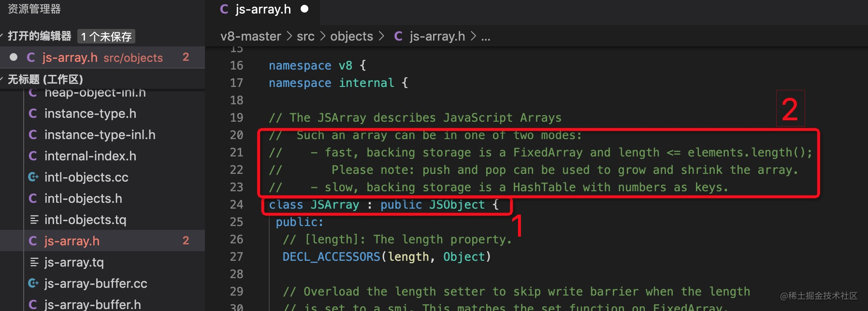Screen dimensions: 868x311
Task: Open heap-object-inl.h in file tree
Action: click(x=95, y=92)
